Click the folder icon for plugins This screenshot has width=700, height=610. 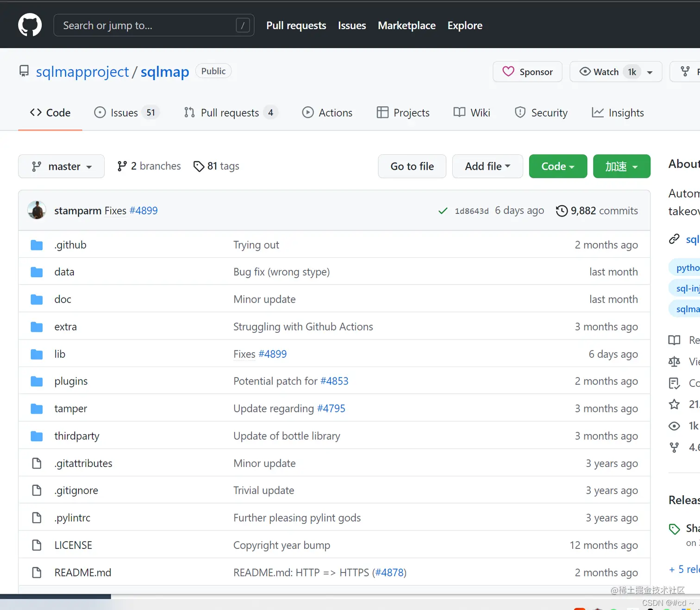click(x=37, y=381)
